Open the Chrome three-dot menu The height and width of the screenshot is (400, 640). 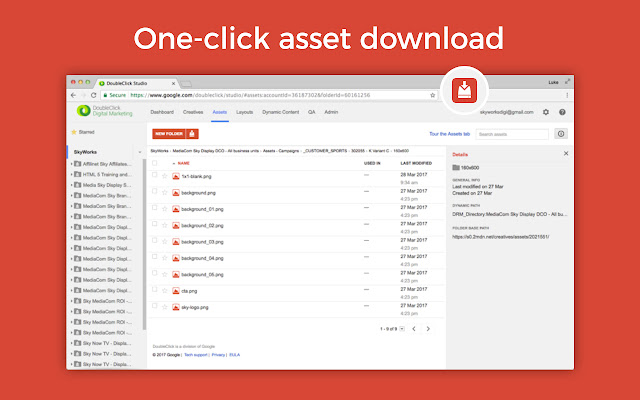point(567,95)
